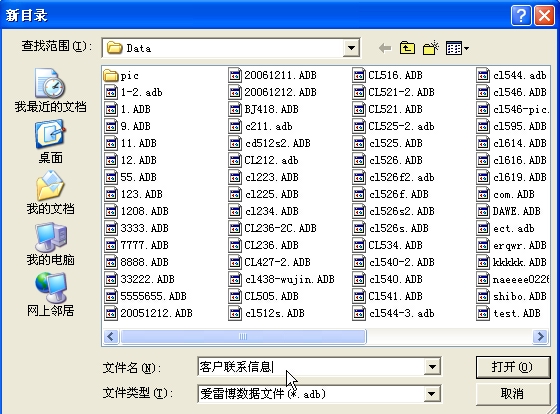This screenshot has height=414, width=560.
Task: Expand the Data look-in location dropdown
Action: point(351,48)
